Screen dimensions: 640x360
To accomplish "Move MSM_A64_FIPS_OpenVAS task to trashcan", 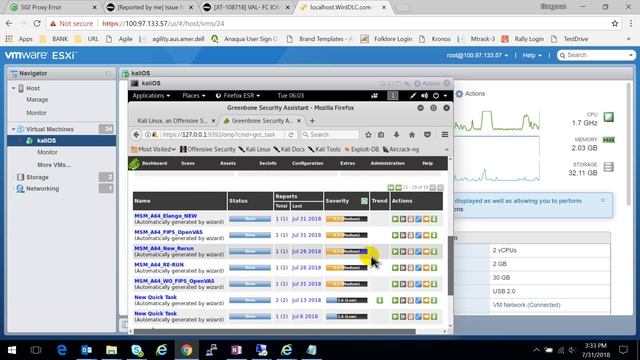I will 411,236.
